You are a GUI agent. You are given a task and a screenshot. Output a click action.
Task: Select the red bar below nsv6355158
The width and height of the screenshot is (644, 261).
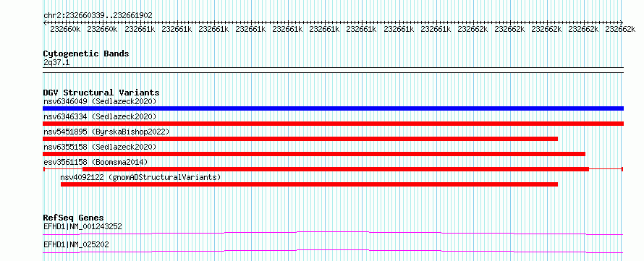coord(314,154)
